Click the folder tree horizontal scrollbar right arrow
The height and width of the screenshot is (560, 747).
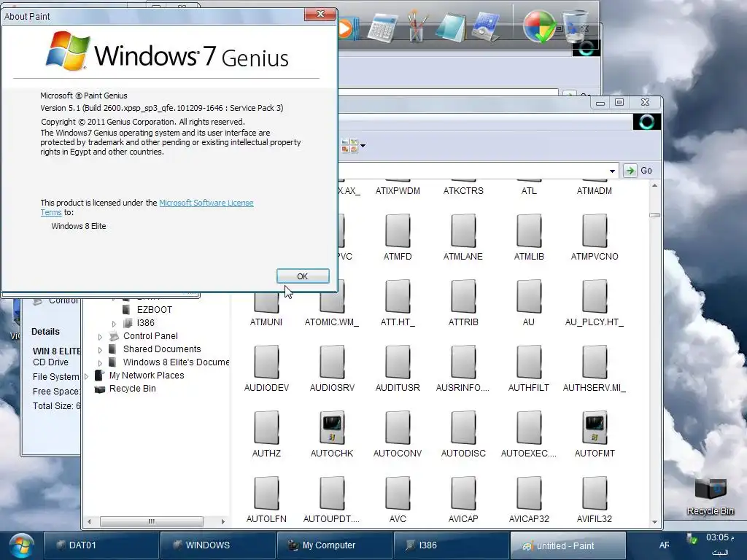pos(223,521)
